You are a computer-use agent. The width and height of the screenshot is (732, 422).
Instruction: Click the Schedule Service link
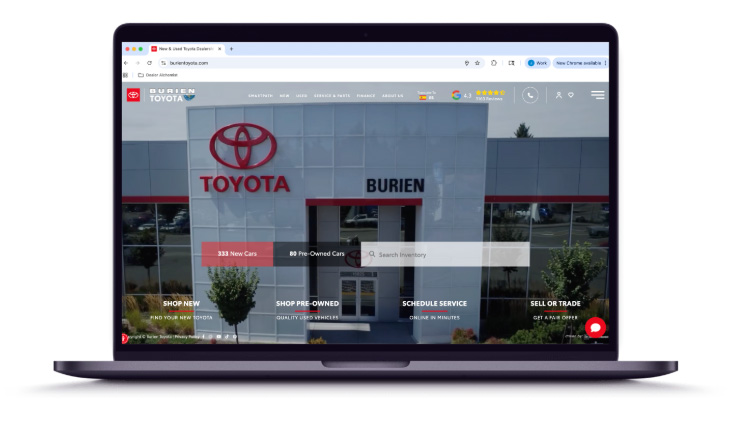(x=435, y=303)
